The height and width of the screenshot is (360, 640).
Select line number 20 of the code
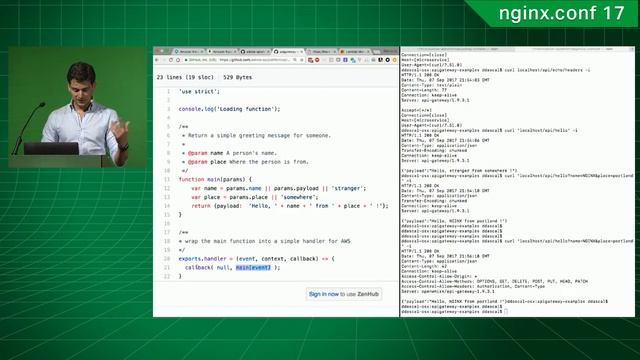[x=167, y=258]
